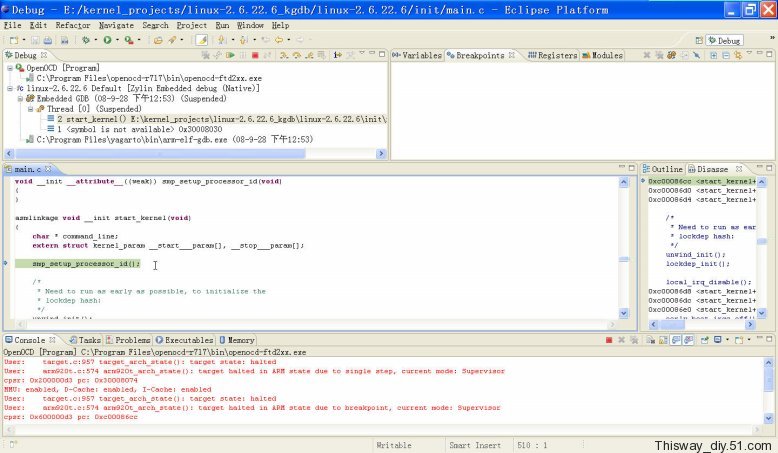Go back with the yellow Back arrow
Image resolution: width=778 pixels, height=453 pixels.
(x=279, y=40)
